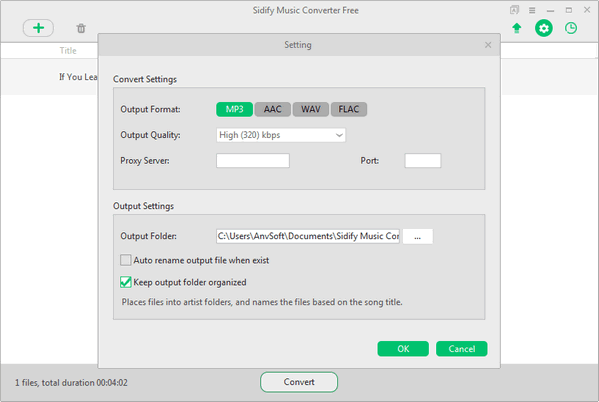The image size is (599, 402).
Task: Click the Proxy Server input field
Action: coord(253,160)
